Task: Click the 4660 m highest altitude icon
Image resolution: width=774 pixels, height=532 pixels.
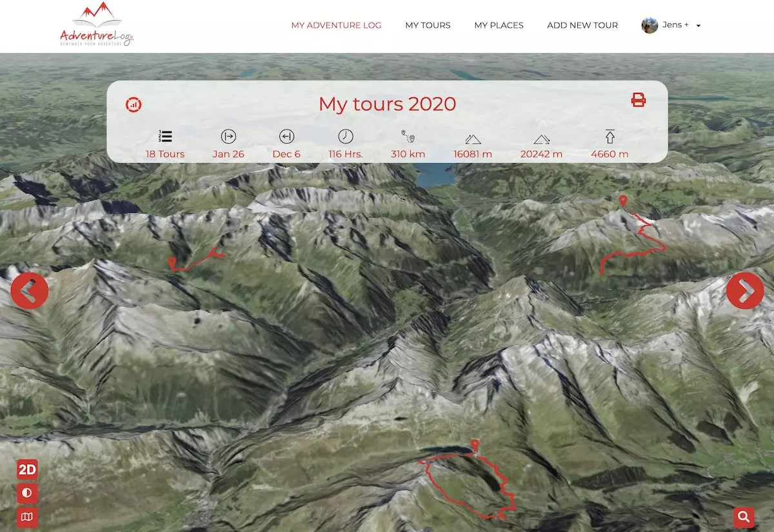Action: point(610,137)
